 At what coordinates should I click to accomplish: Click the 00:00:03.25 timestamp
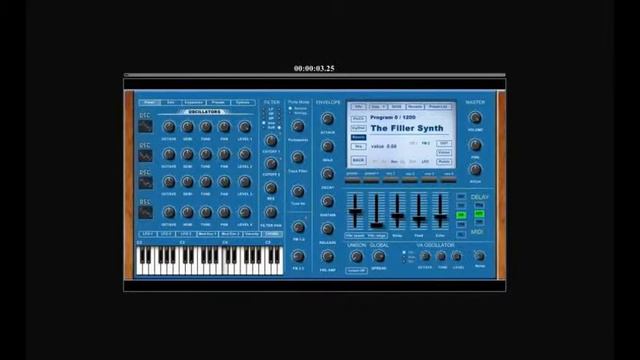pyautogui.click(x=314, y=68)
